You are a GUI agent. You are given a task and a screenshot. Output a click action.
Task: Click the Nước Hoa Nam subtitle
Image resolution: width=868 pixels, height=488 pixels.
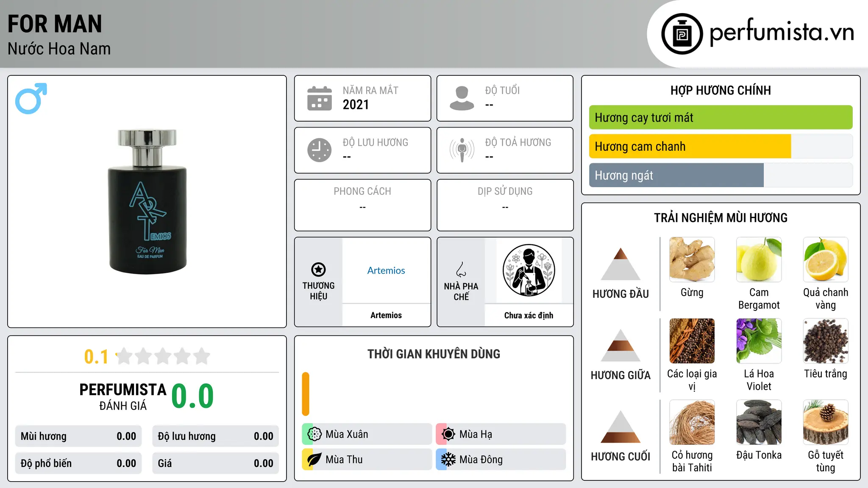[x=59, y=49]
